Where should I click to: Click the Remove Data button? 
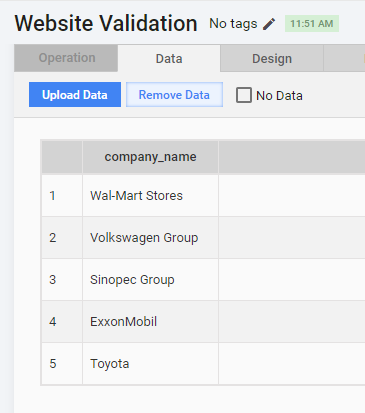pos(174,95)
